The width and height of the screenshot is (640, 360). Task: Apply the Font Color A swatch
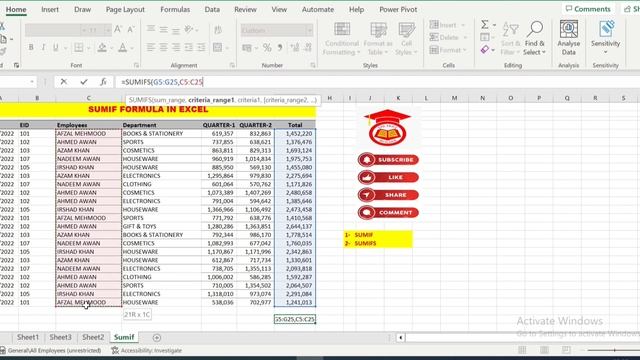click(122, 48)
